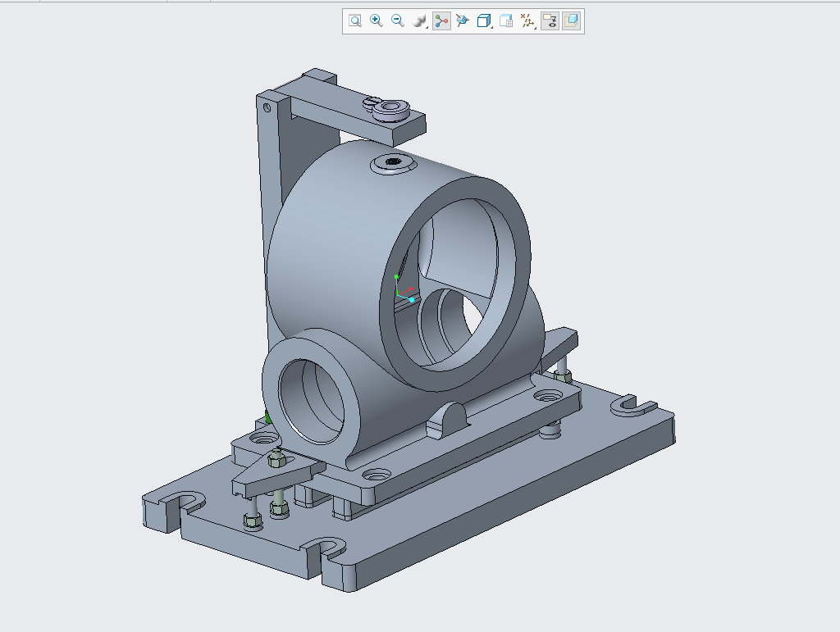Click the Repaint view orientation icon

(x=463, y=20)
